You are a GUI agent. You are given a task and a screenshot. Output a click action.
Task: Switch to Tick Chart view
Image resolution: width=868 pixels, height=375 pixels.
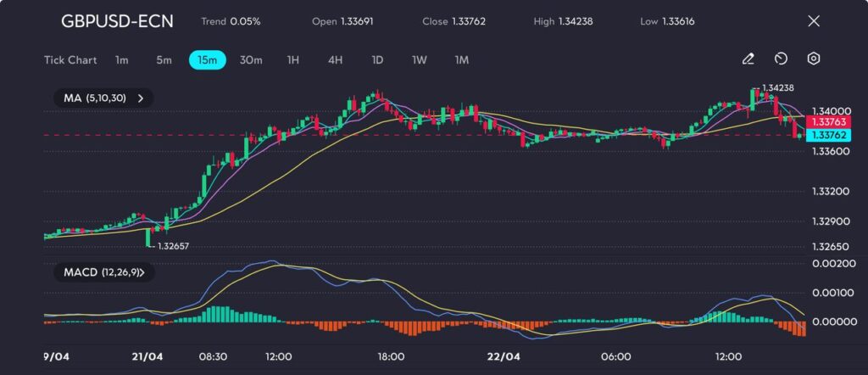pyautogui.click(x=70, y=60)
